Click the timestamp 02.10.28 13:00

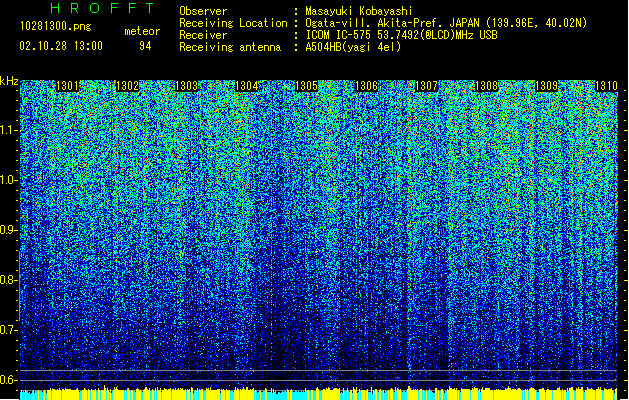(61, 46)
